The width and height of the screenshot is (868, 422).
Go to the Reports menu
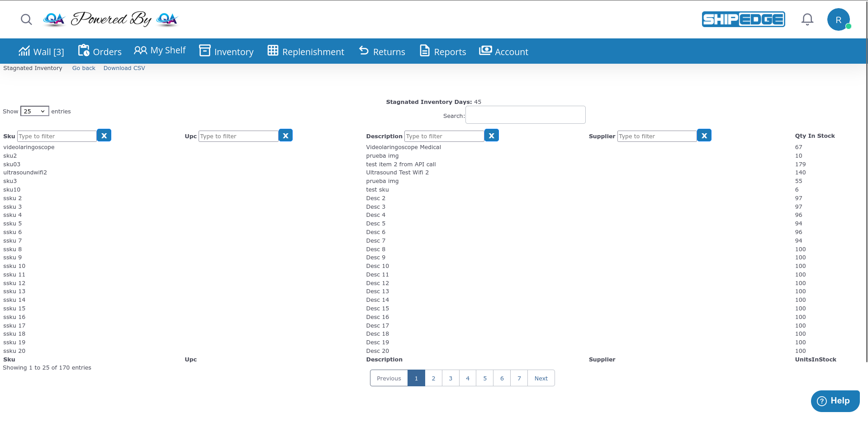point(443,52)
